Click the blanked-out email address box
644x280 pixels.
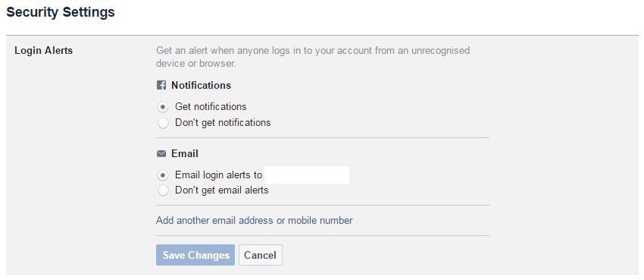[307, 175]
